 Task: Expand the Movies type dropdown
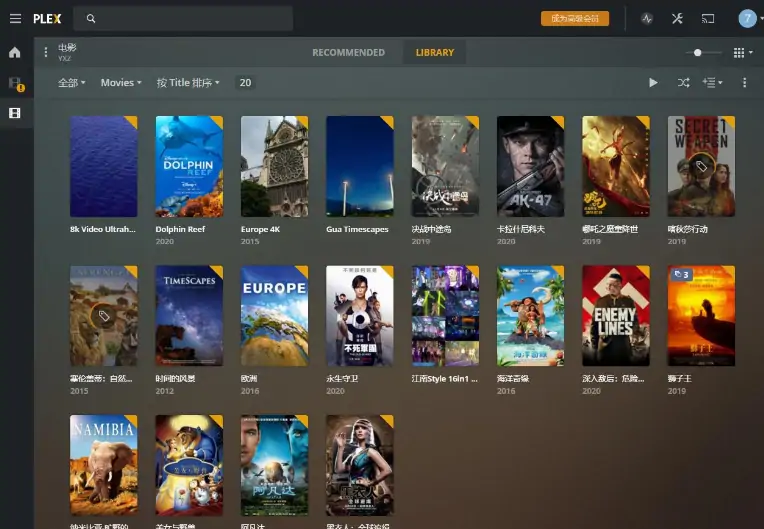(x=121, y=83)
